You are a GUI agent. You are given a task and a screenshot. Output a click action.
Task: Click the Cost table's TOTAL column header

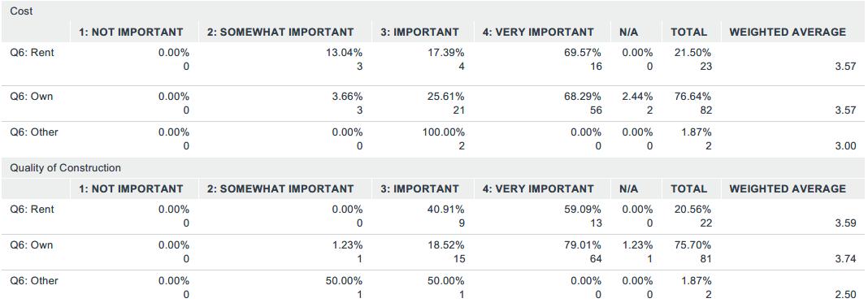point(688,32)
